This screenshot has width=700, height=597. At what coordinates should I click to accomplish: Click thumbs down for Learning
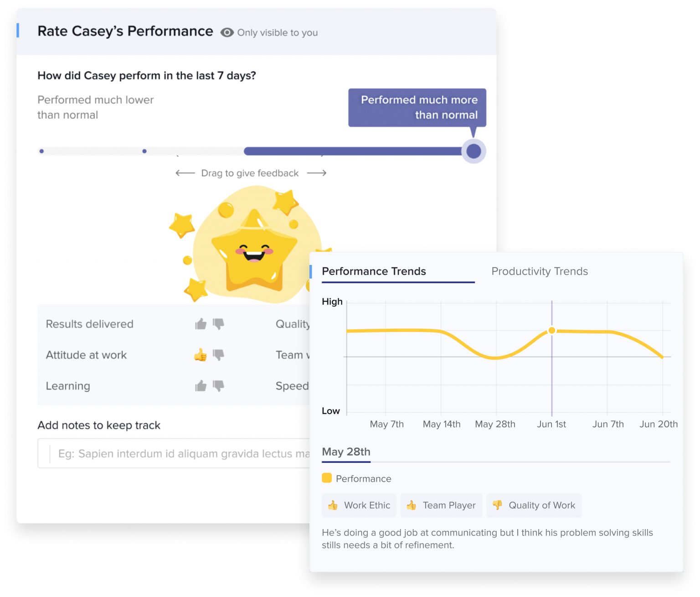(219, 386)
